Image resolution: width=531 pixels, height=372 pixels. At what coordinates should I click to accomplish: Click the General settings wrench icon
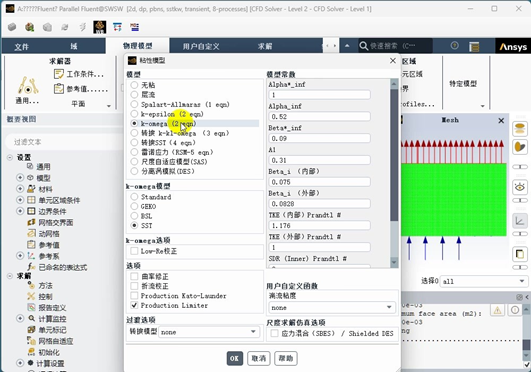coord(27,86)
